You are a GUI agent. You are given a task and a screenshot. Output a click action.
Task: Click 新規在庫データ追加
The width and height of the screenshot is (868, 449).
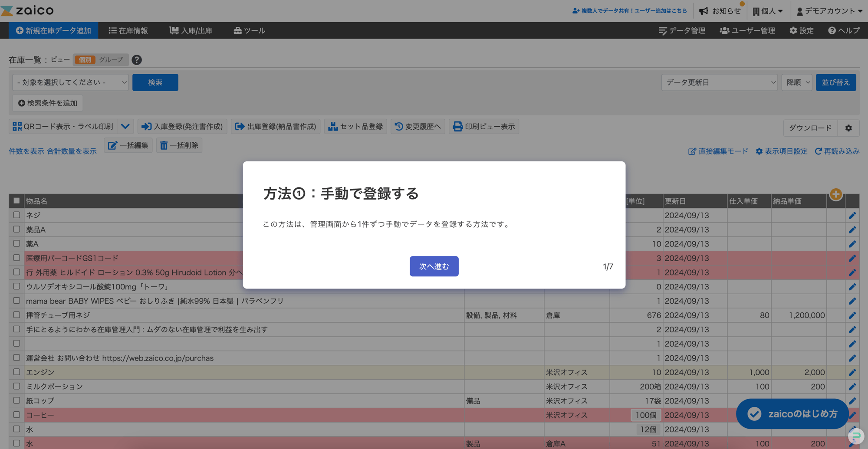coord(53,30)
